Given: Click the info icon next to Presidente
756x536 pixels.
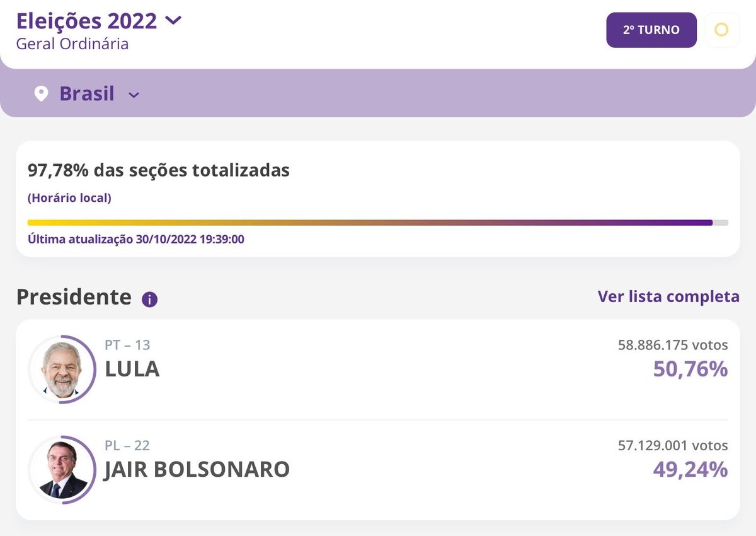Looking at the screenshot, I should click(149, 299).
